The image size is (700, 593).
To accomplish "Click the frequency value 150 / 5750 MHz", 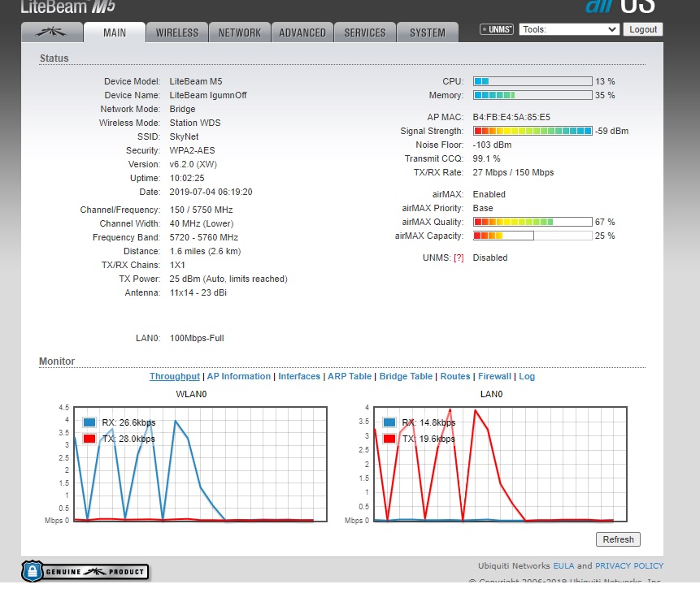I will pos(202,210).
